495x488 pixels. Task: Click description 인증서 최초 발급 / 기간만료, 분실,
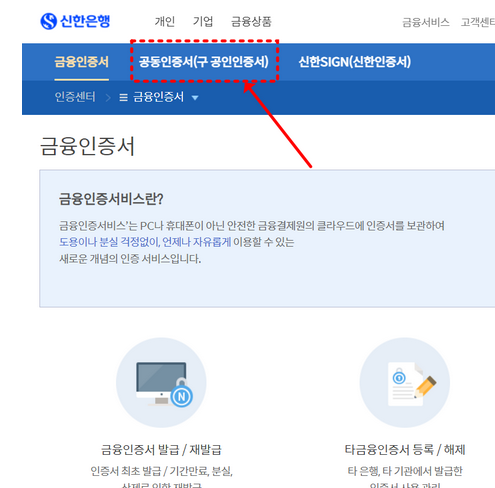[x=161, y=471]
